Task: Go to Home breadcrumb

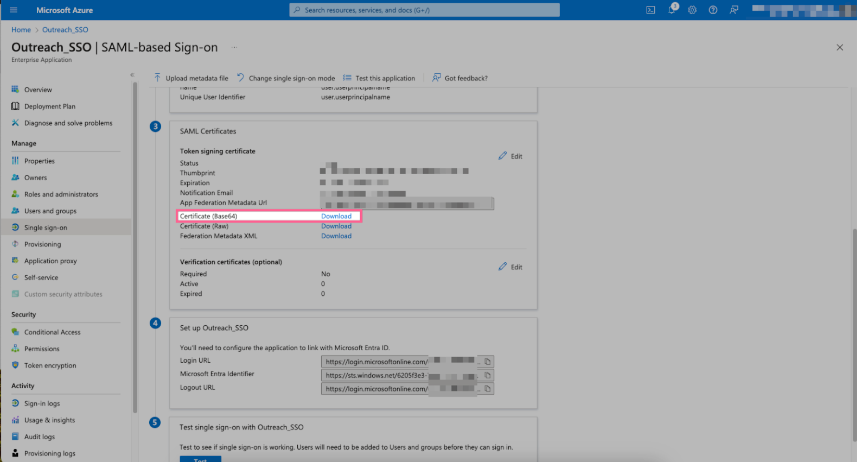Action: tap(21, 30)
